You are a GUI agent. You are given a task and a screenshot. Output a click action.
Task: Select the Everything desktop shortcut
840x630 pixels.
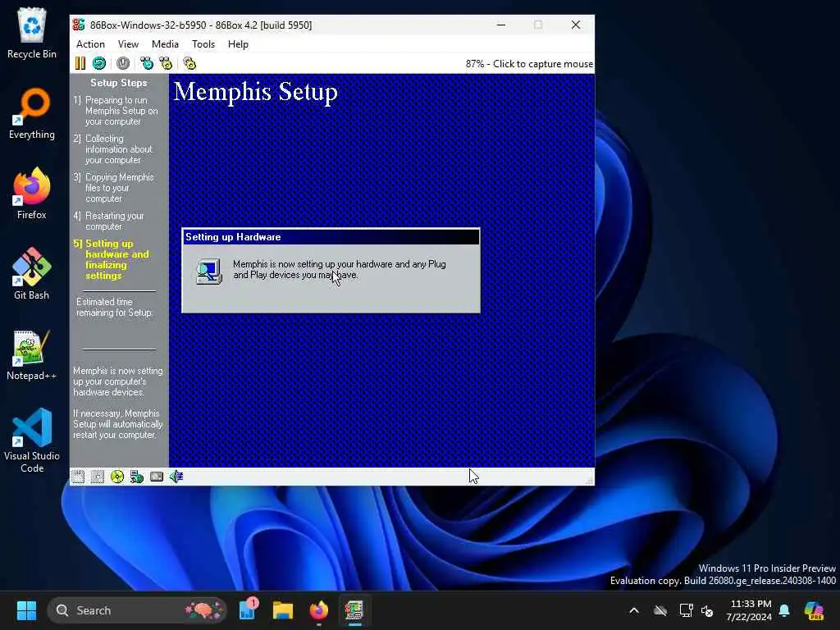[32, 113]
